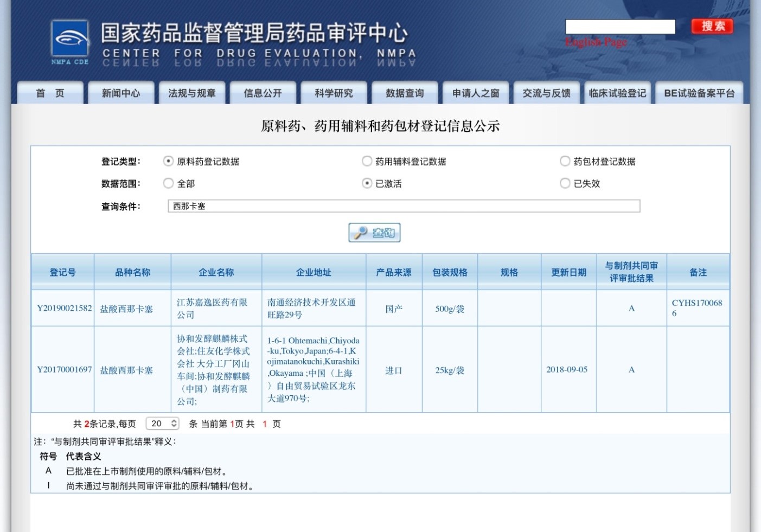Click the NMPA CDE logo icon

pos(70,41)
